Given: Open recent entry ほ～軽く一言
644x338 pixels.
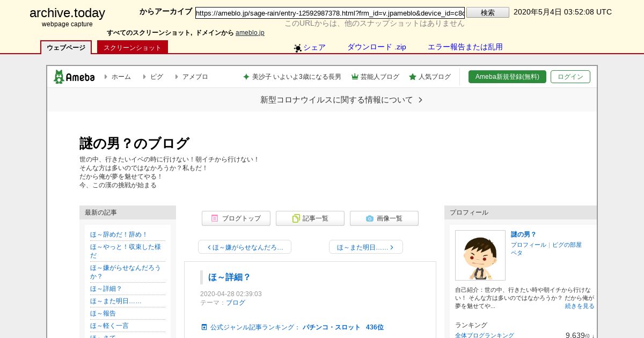Looking at the screenshot, I should pyautogui.click(x=109, y=326).
